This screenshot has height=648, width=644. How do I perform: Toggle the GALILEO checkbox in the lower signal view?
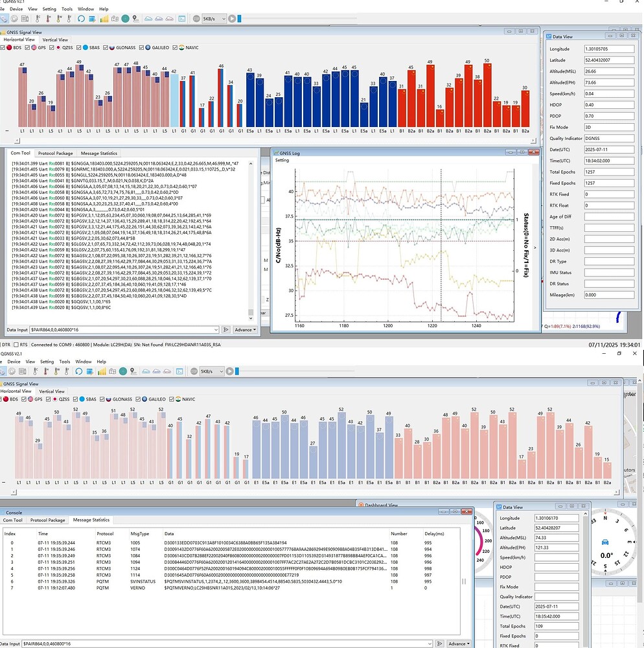tap(138, 399)
